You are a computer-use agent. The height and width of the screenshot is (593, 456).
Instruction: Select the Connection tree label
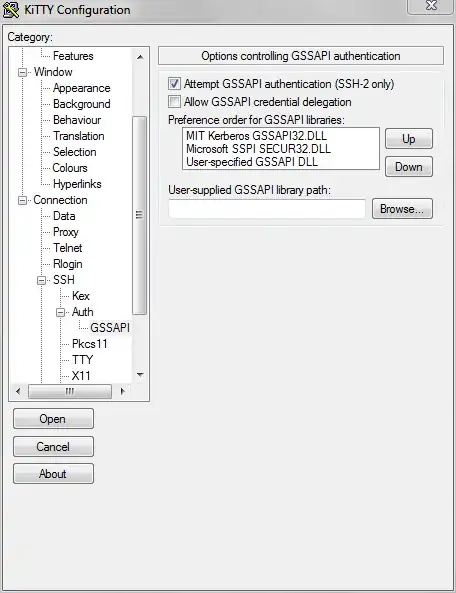(x=60, y=200)
